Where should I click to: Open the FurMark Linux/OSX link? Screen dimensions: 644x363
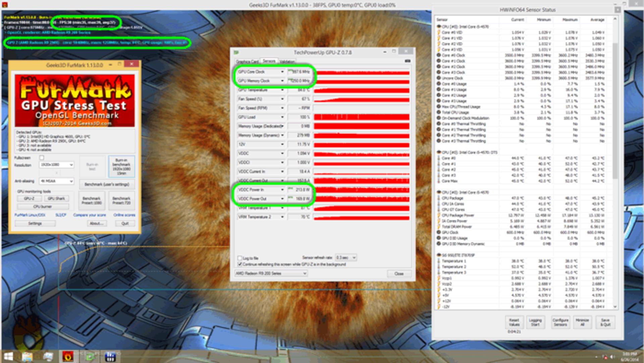pyautogui.click(x=30, y=215)
